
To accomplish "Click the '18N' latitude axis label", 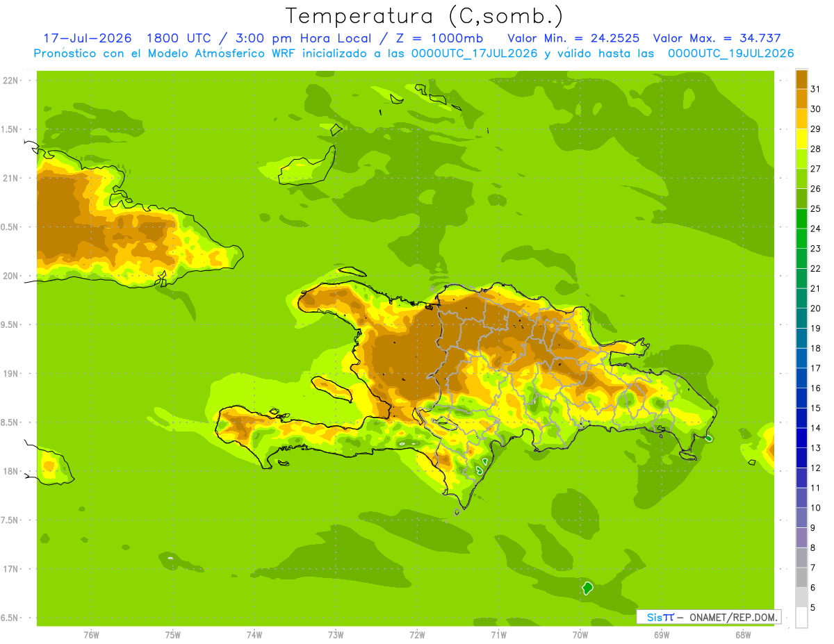I will (x=10, y=471).
